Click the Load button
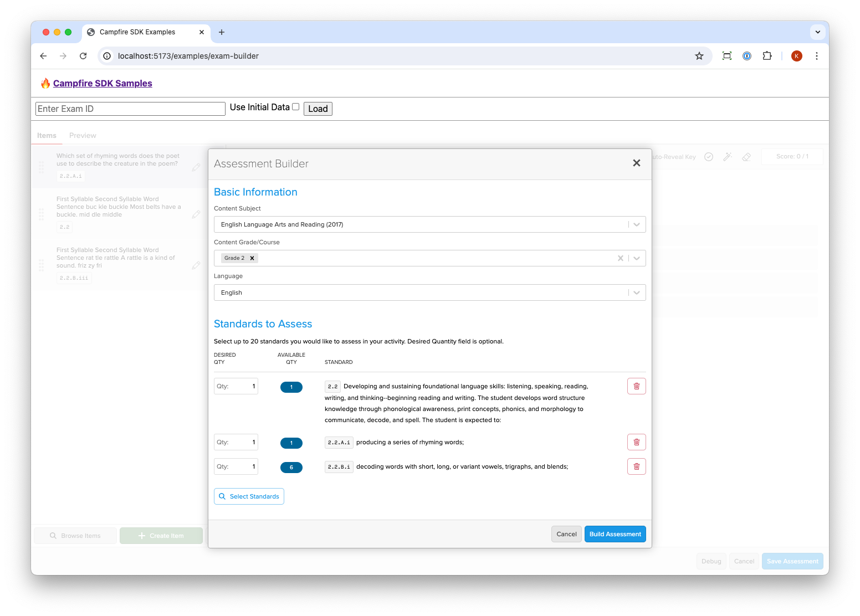The height and width of the screenshot is (616, 860). (x=318, y=109)
